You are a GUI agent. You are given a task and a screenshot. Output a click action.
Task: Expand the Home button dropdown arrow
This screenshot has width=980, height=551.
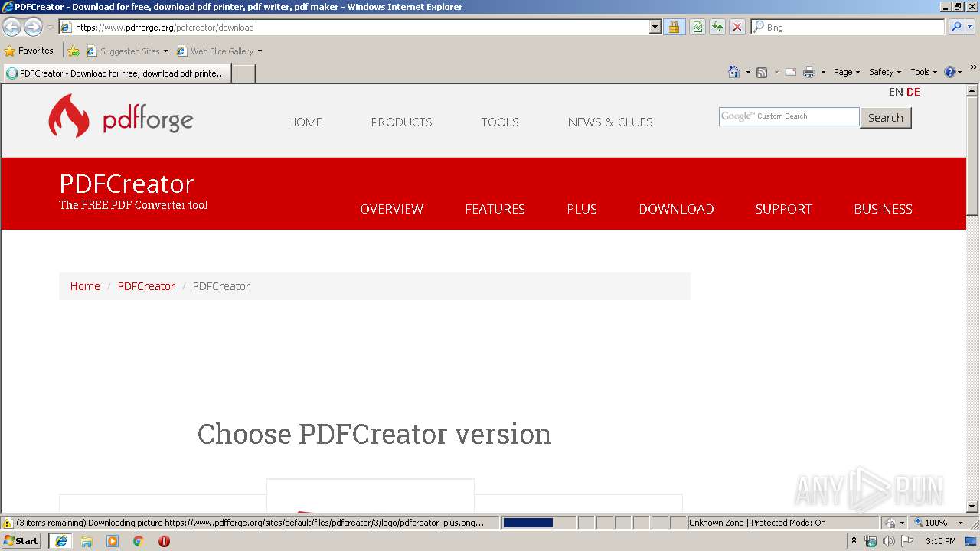coord(748,72)
